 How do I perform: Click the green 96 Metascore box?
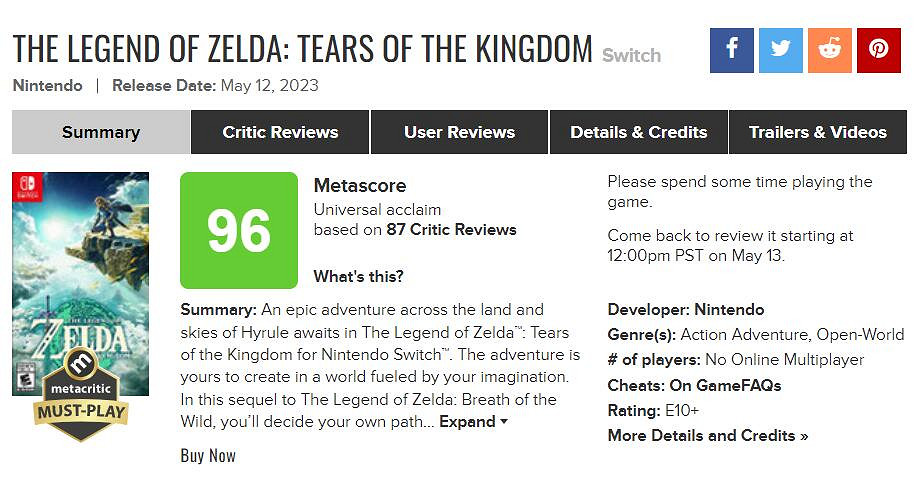click(x=239, y=231)
